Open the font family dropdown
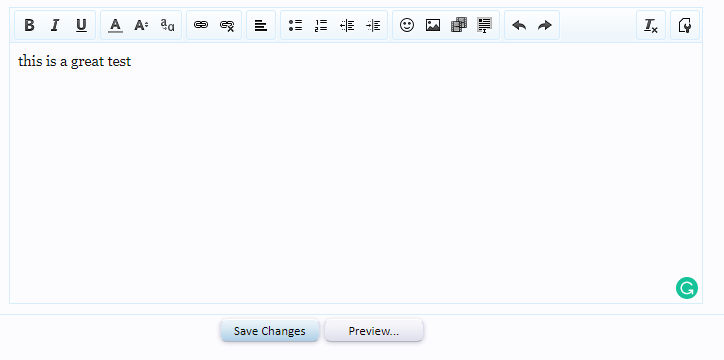The height and width of the screenshot is (360, 724). tap(167, 25)
